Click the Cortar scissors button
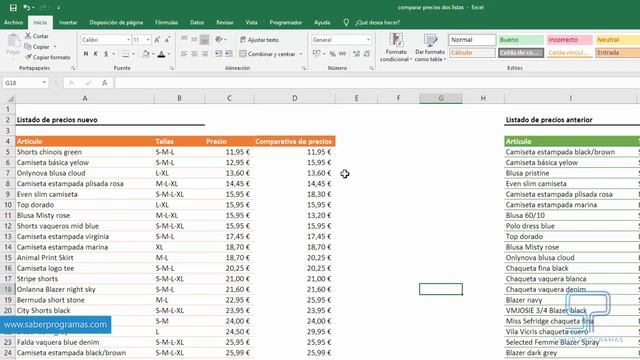640x360 pixels. tap(37, 36)
